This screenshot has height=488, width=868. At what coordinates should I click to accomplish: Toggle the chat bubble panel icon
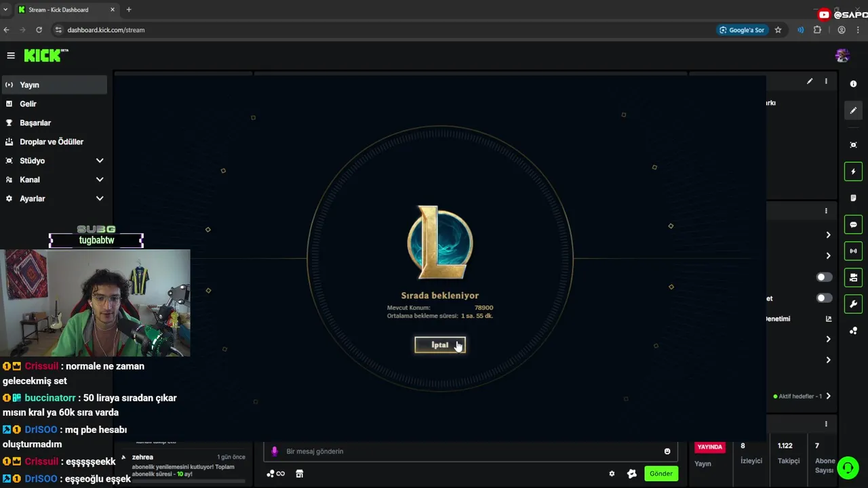[x=853, y=224]
